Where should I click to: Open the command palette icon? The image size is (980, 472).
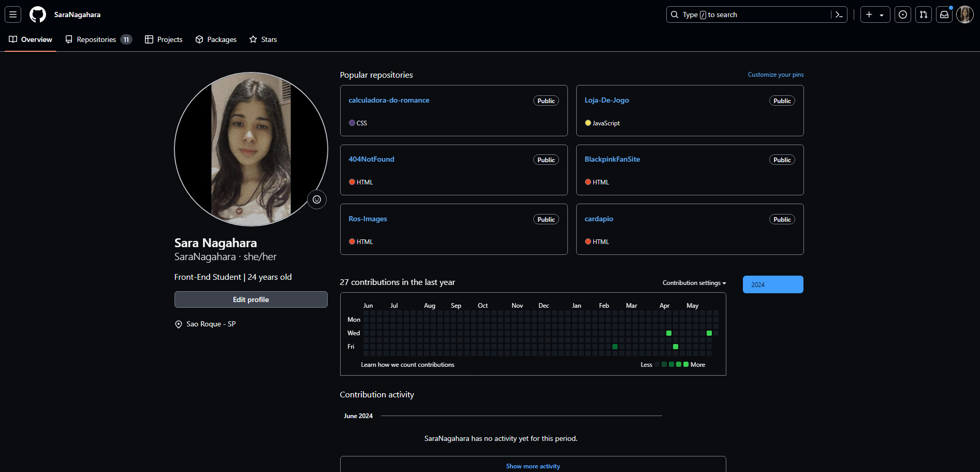pos(839,15)
